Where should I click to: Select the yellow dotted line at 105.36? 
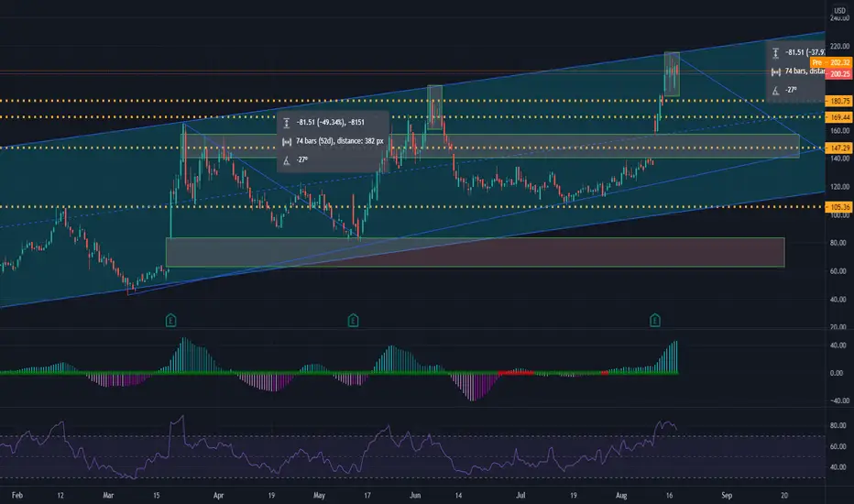pyautogui.click(x=412, y=207)
